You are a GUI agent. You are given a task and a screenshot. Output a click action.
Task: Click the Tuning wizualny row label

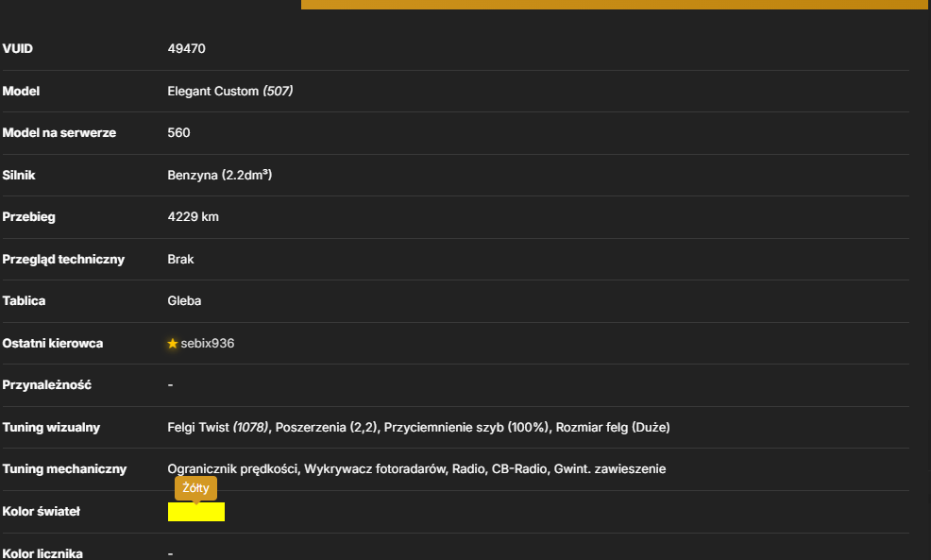pyautogui.click(x=51, y=427)
